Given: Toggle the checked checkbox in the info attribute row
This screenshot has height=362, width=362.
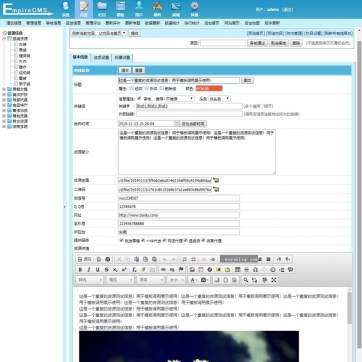Looking at the screenshot, I should 139,98.
